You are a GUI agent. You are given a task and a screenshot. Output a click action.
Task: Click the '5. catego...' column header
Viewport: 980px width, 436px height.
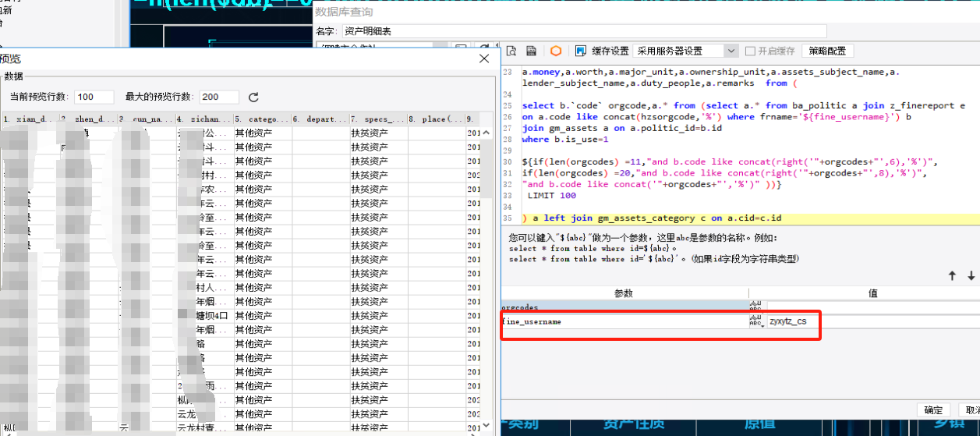click(x=262, y=119)
